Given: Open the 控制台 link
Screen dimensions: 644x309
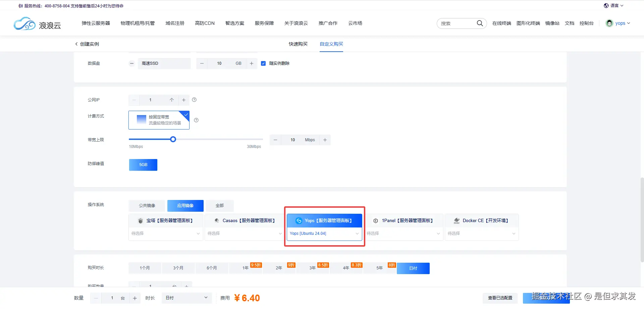Looking at the screenshot, I should tap(587, 23).
